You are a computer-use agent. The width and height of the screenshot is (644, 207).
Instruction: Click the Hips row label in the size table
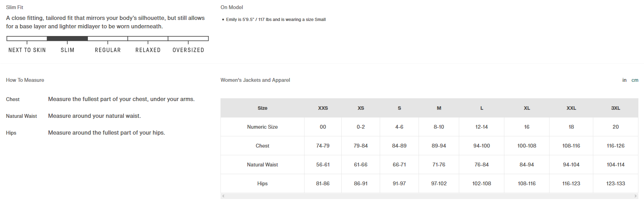coord(262,184)
